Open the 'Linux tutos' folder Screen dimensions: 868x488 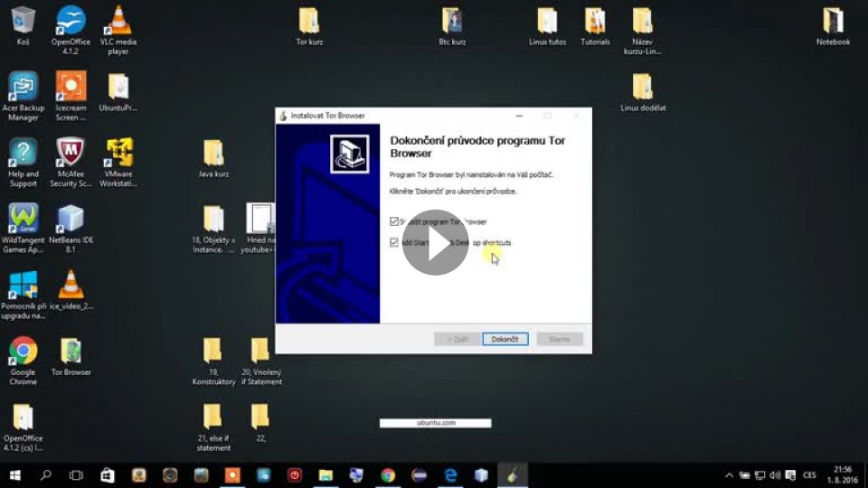pos(546,21)
